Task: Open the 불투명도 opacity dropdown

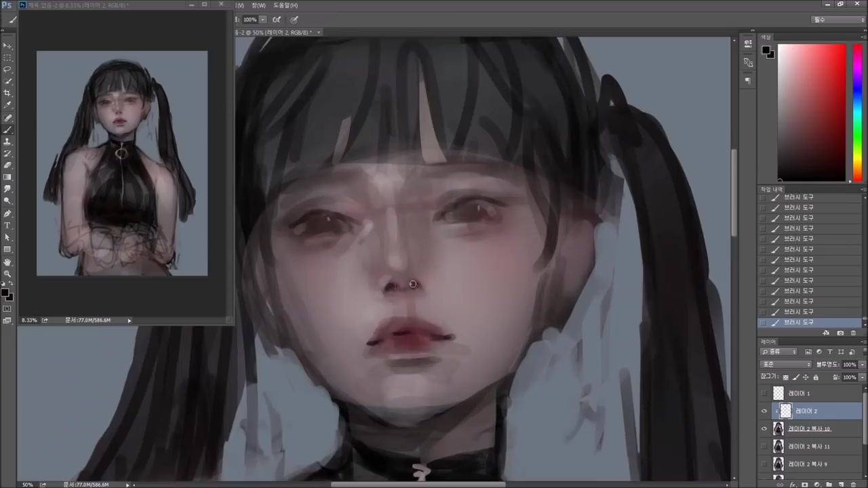Action: (861, 365)
